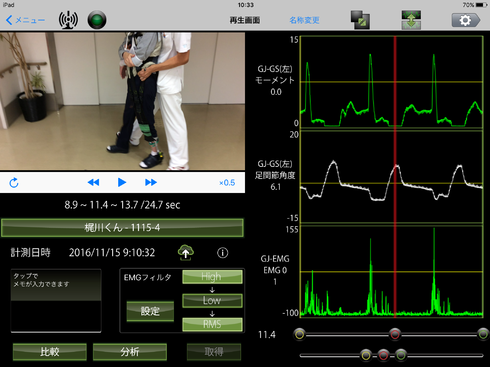Open the info circle icon
Screen dimensions: 490x367
click(223, 253)
